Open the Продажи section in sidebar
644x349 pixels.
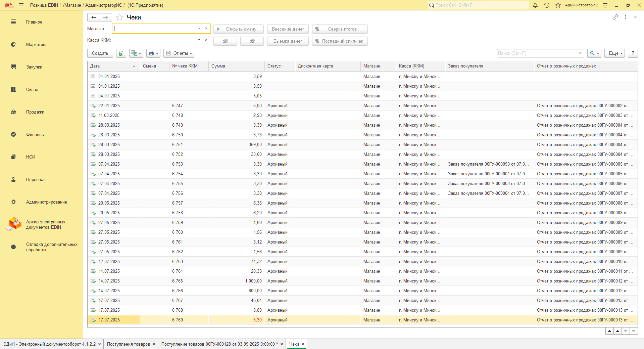pyautogui.click(x=35, y=112)
